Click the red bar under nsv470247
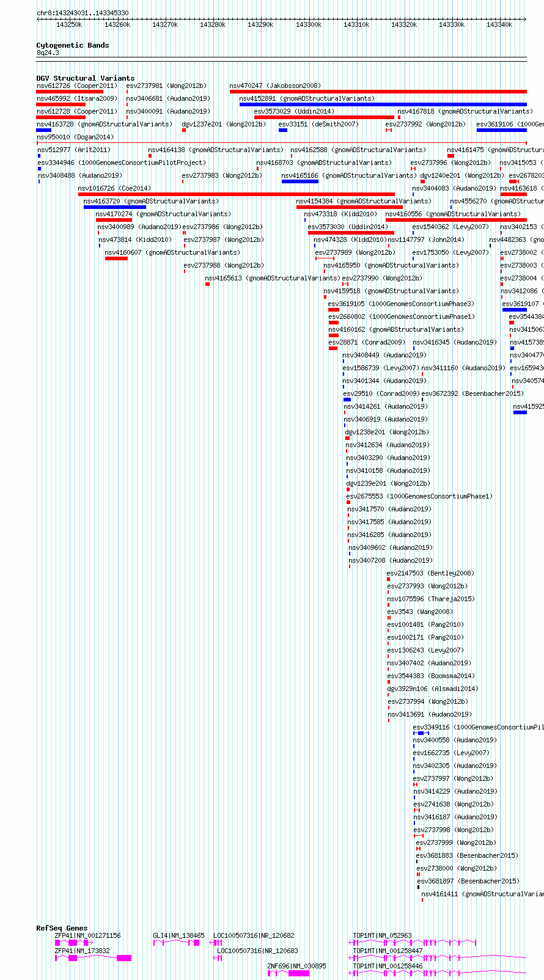 click(378, 92)
